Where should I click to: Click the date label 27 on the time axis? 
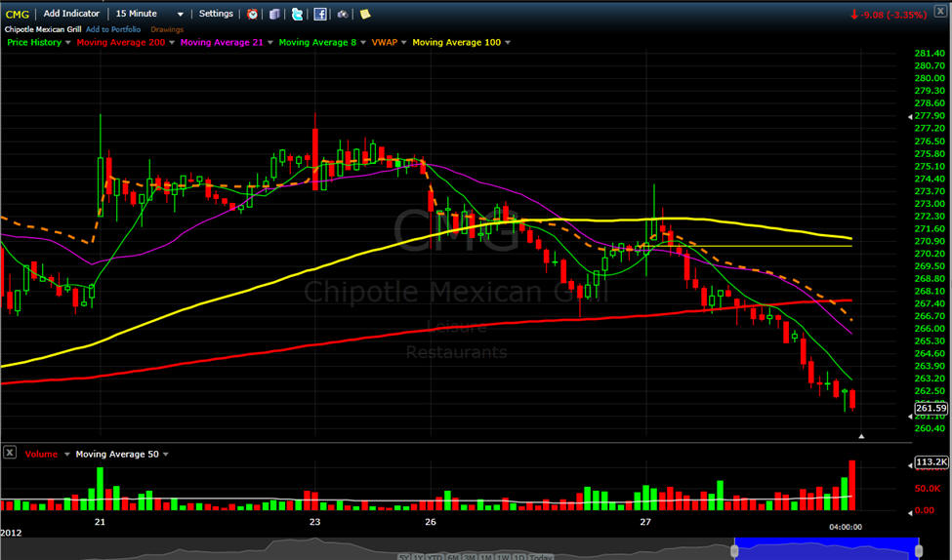[x=645, y=522]
